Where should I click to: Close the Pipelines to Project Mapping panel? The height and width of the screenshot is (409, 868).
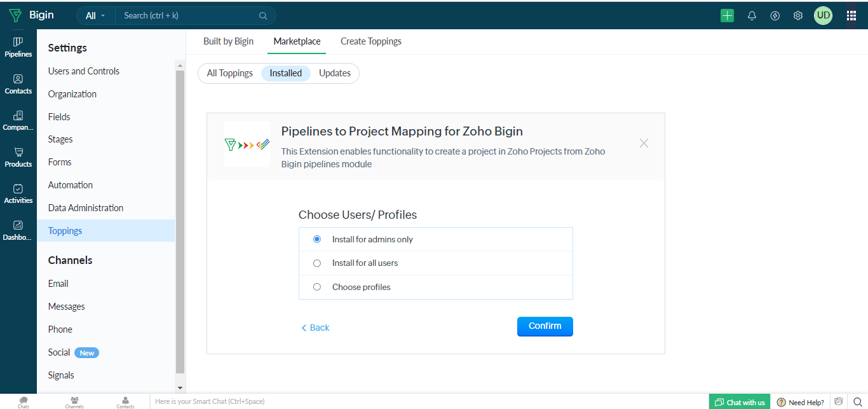coord(644,143)
